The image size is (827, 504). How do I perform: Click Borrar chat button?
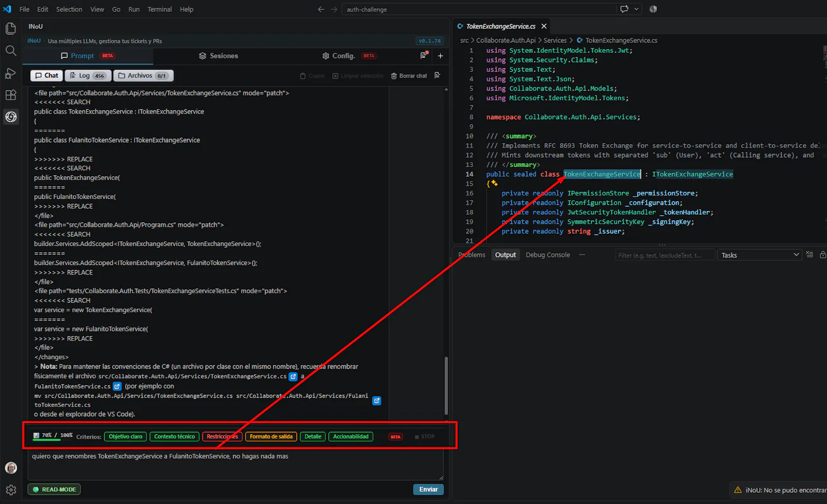pyautogui.click(x=409, y=75)
